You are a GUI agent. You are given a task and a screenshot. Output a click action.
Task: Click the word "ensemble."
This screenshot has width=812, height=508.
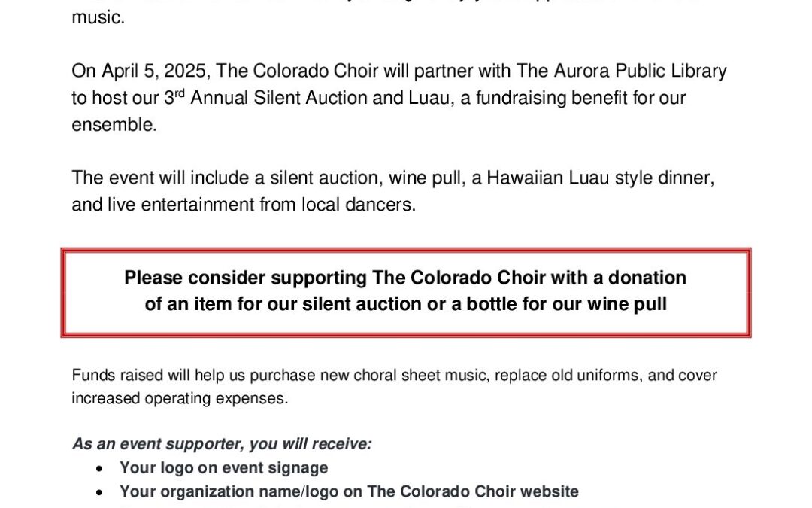[114, 125]
